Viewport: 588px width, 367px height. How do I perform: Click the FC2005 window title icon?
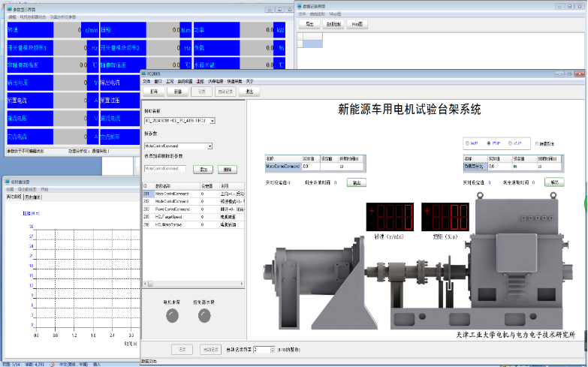pyautogui.click(x=144, y=74)
